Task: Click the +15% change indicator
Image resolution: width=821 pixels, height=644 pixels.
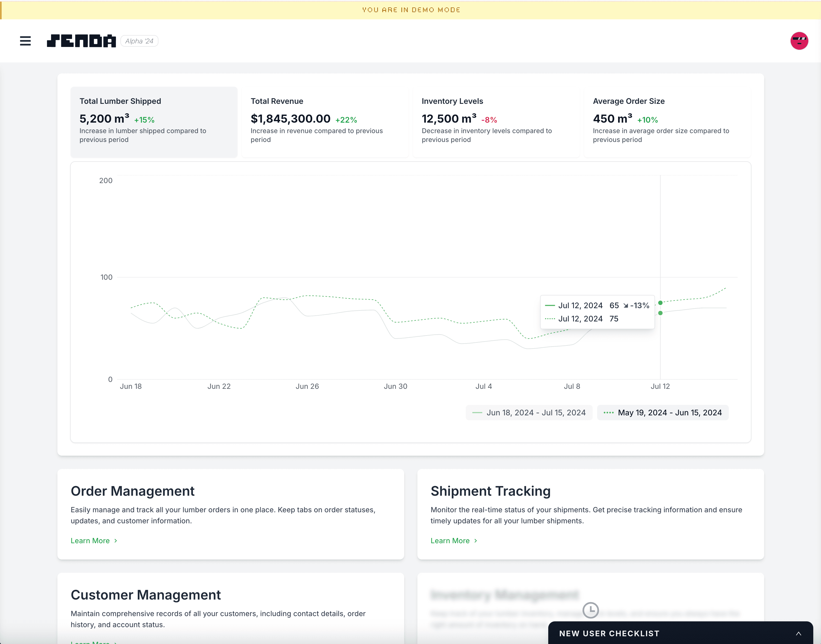Action: 144,120
